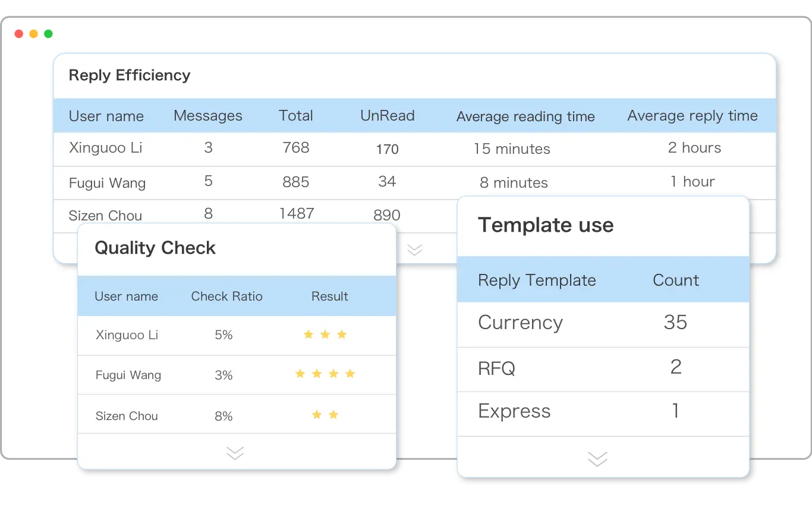Click Sizen Chou's 8% check ratio
This screenshot has height=505, width=812.
point(224,416)
